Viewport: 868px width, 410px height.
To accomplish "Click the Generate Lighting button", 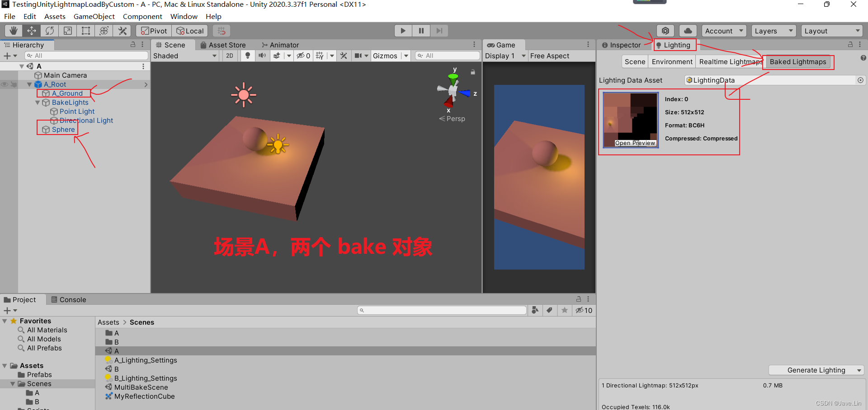I will [816, 370].
